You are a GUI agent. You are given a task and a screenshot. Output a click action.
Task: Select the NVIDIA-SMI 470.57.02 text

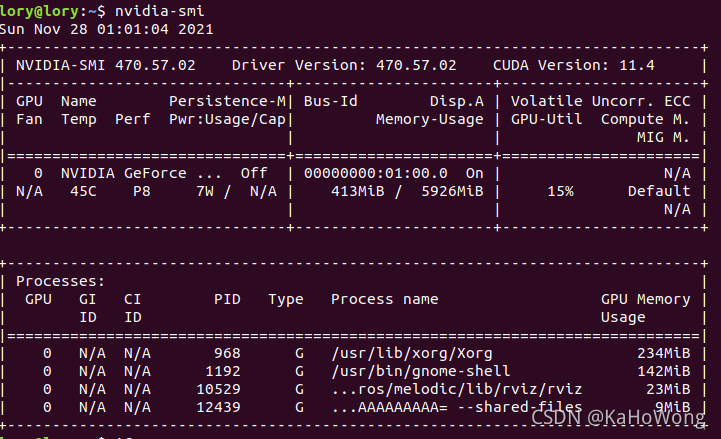pos(106,65)
